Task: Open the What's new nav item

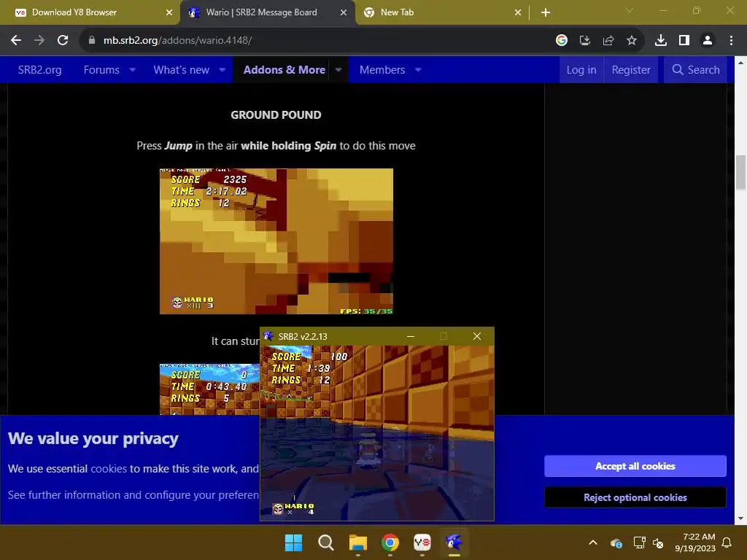Action: pos(182,70)
